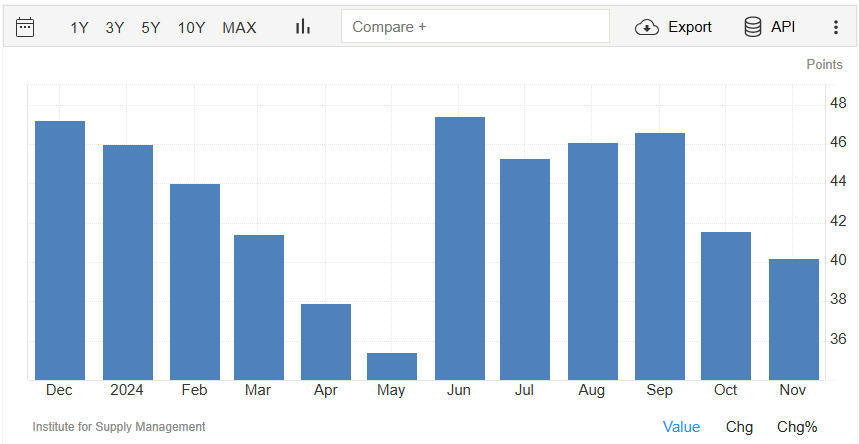Click the cloud download Export icon

[x=647, y=27]
